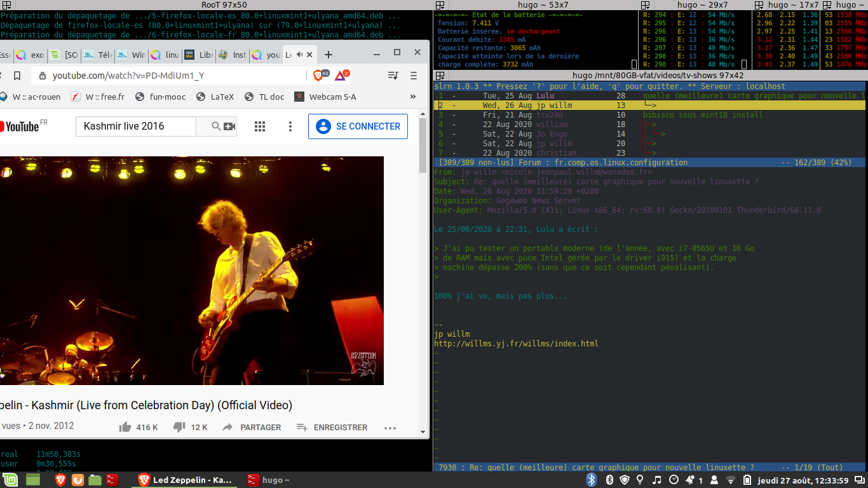Open the Brave hamburger menu
The height and width of the screenshot is (488, 868).
pyautogui.click(x=414, y=76)
